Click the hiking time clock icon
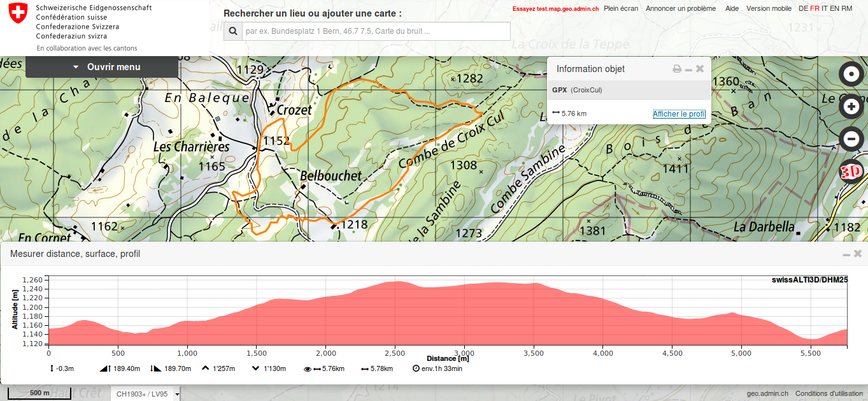The image size is (868, 401). 416,368
